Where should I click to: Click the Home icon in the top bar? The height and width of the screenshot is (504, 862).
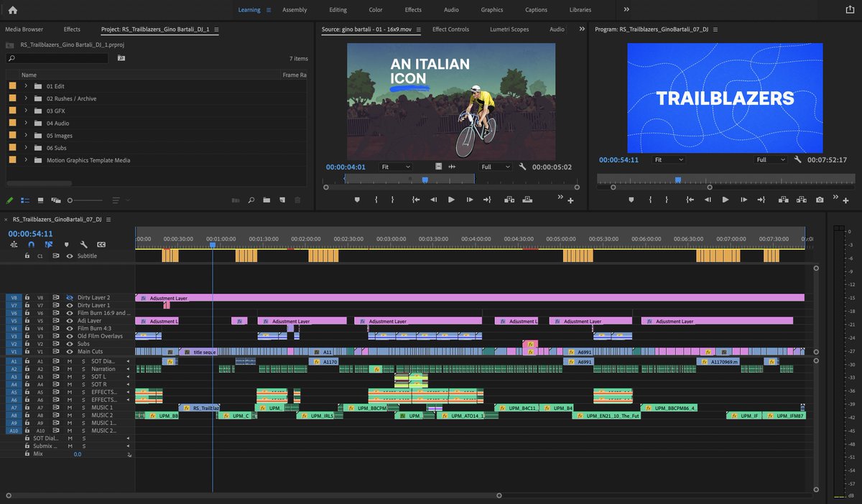12,9
